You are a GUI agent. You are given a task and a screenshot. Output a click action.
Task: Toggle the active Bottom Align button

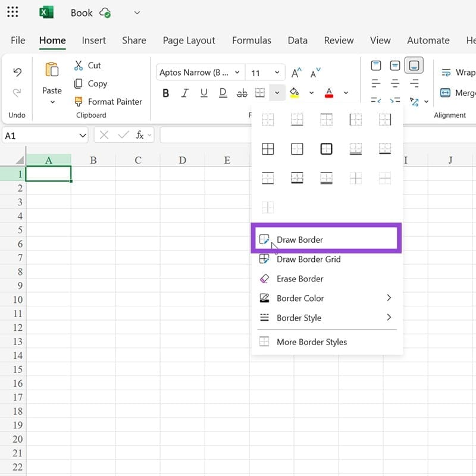coord(414,65)
